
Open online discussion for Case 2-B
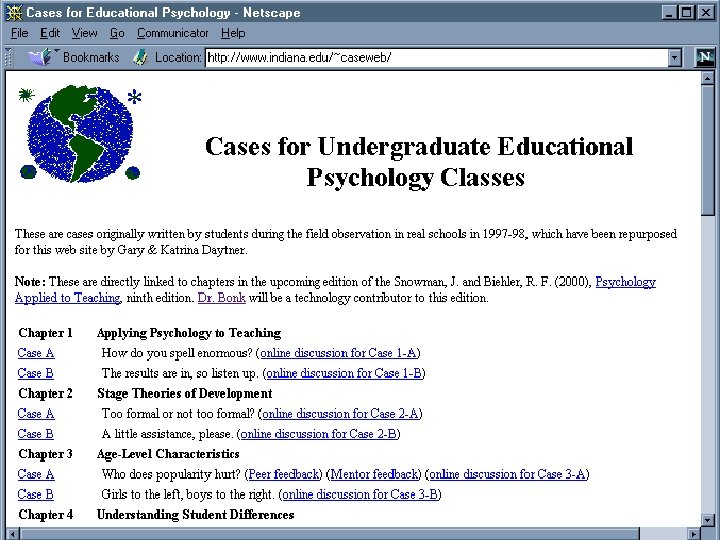(x=319, y=433)
